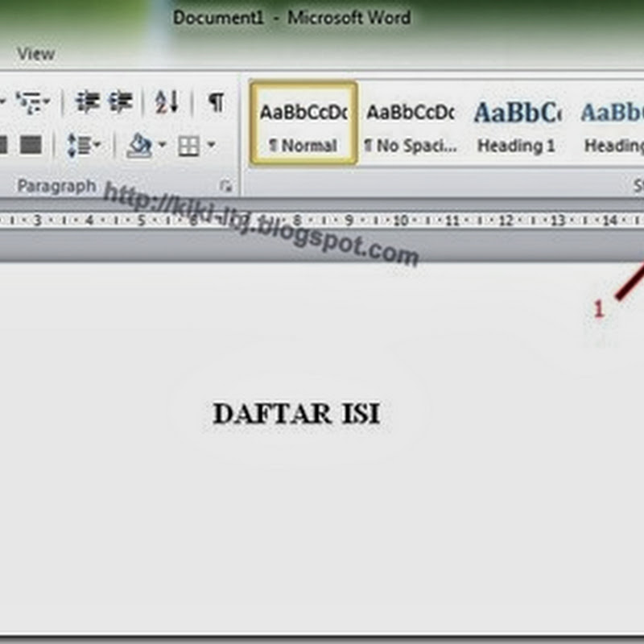Expand the Line Spacing dropdown arrow
Viewport: 644px width, 644px height.
pyautogui.click(x=97, y=145)
